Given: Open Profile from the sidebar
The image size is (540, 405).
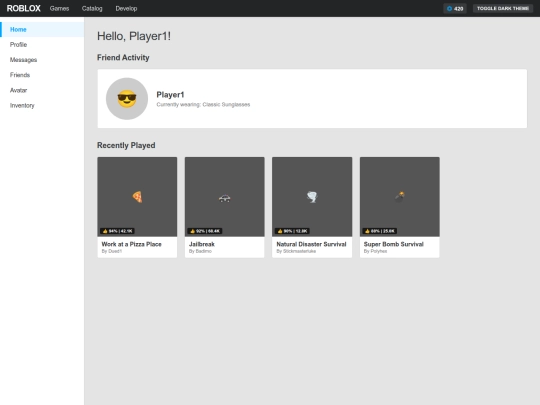Looking at the screenshot, I should pos(42,44).
